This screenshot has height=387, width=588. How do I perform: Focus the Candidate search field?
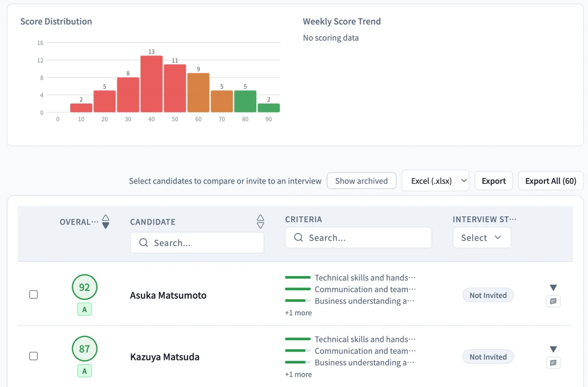[197, 243]
